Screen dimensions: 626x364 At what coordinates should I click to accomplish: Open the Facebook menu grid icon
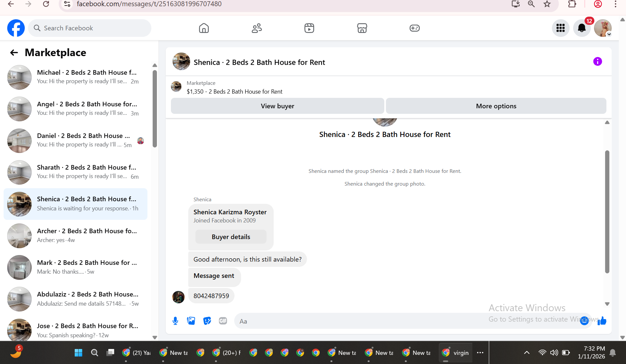pos(560,28)
